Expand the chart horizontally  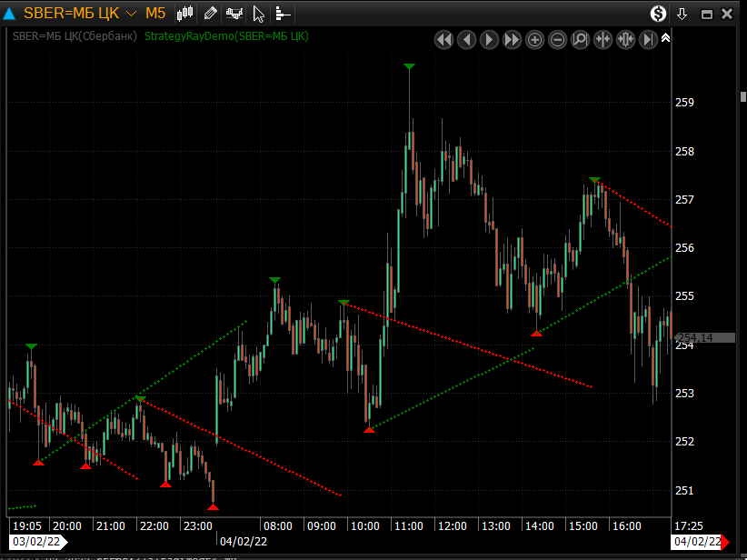click(x=625, y=39)
